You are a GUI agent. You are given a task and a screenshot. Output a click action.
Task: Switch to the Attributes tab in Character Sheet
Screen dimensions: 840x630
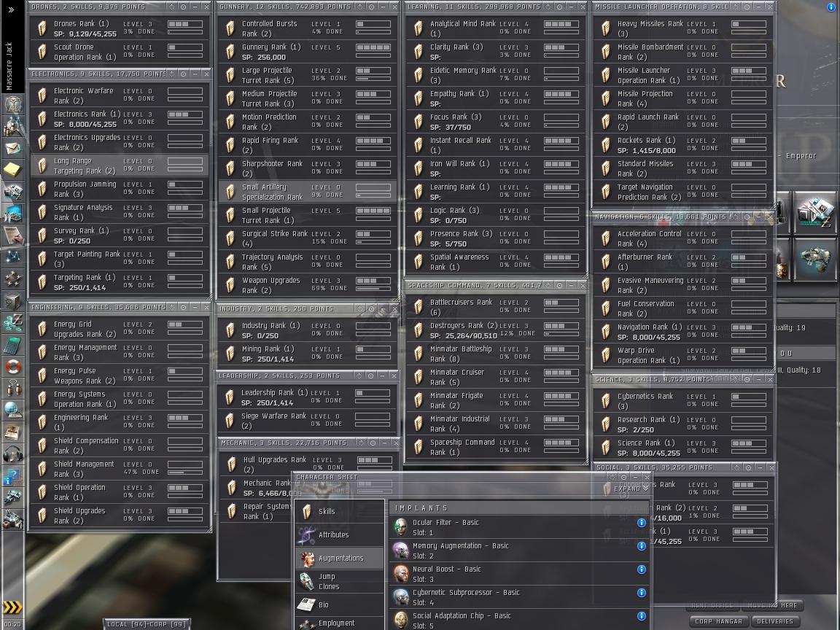tap(339, 534)
